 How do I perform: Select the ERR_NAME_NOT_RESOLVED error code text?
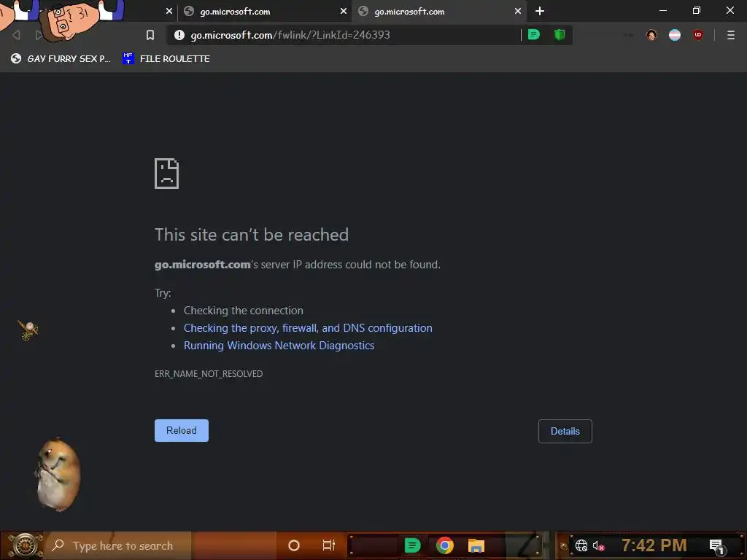(x=209, y=374)
